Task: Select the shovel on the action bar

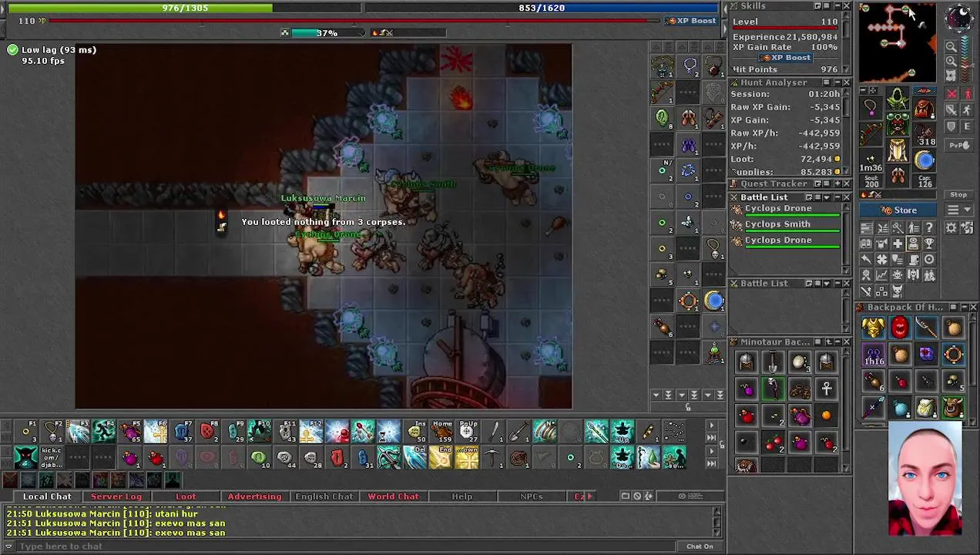Action: (519, 432)
